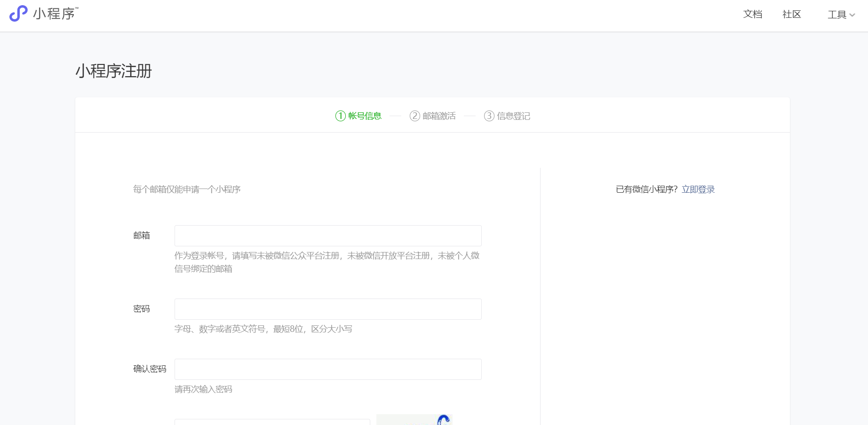Open the 文档 page from top navigation

pos(752,15)
